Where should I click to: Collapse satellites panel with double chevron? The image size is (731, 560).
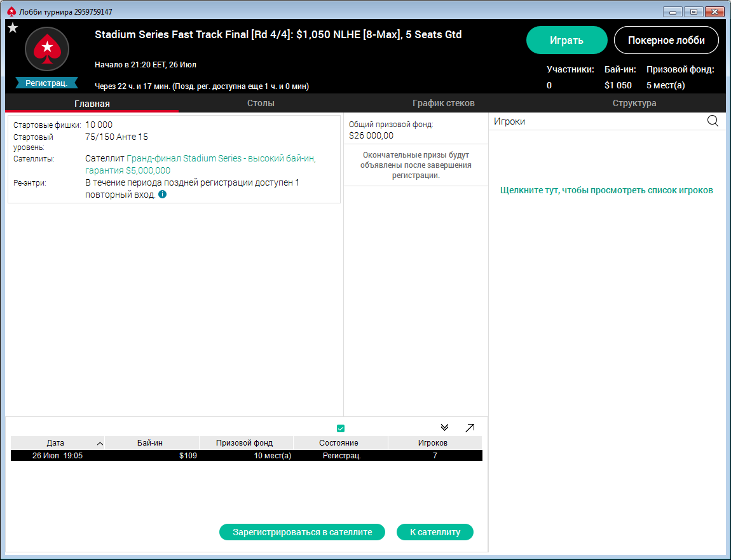(444, 428)
